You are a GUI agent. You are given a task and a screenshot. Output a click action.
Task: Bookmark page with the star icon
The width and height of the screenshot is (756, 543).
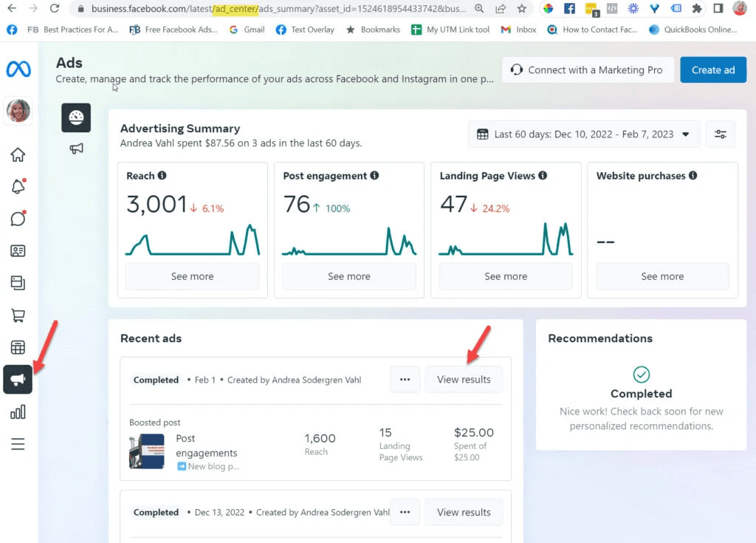tap(522, 8)
